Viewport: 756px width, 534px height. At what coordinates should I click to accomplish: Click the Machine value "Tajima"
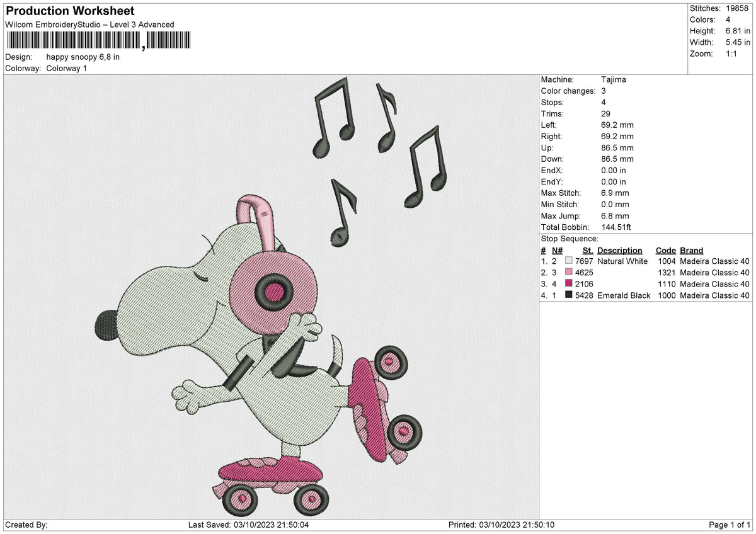pos(614,79)
